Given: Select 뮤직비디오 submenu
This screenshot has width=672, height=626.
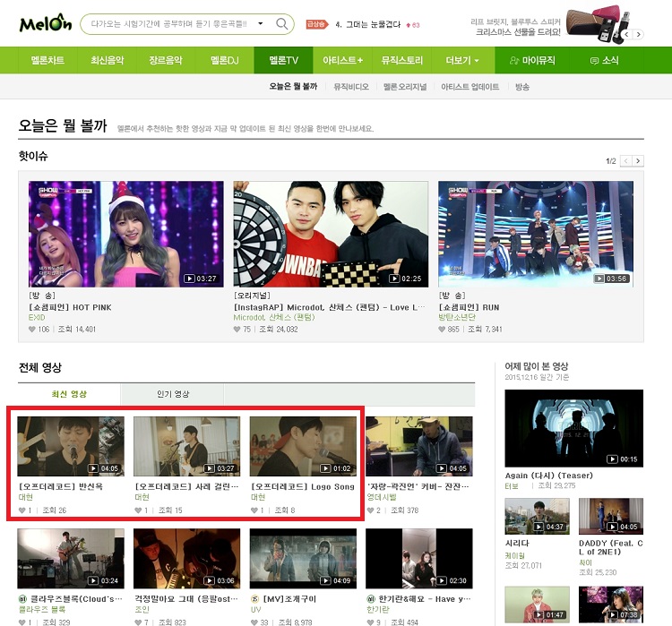Looking at the screenshot, I should [351, 87].
